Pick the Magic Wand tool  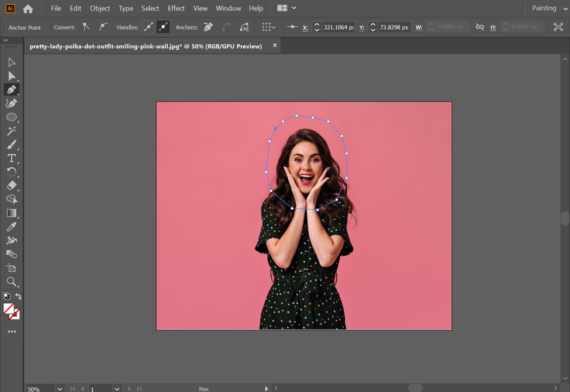coord(11,131)
